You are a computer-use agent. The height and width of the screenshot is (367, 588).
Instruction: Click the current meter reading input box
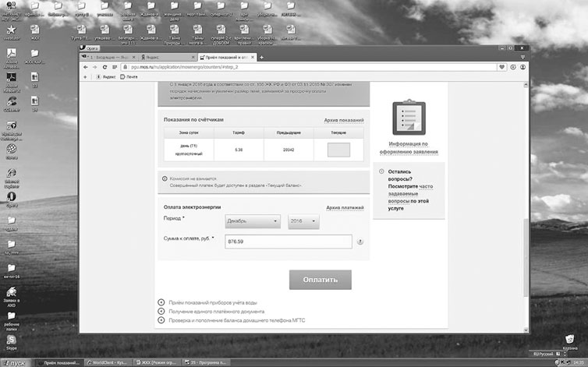[x=338, y=150]
